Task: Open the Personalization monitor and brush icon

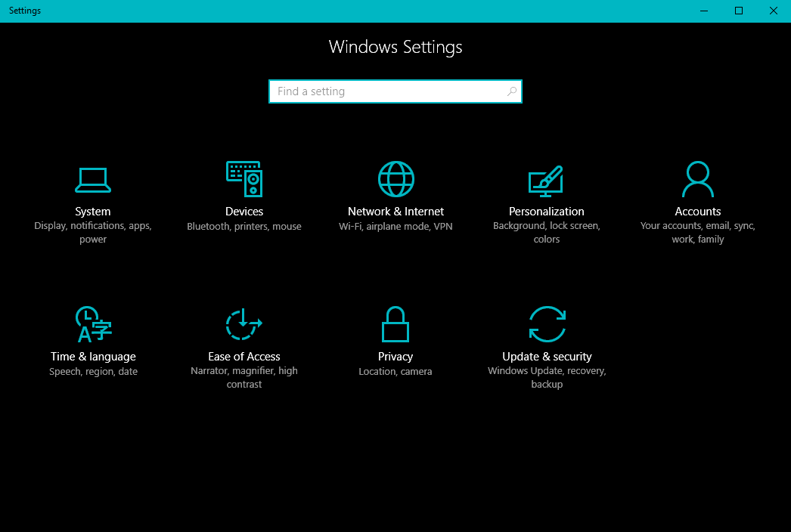Action: [546, 181]
